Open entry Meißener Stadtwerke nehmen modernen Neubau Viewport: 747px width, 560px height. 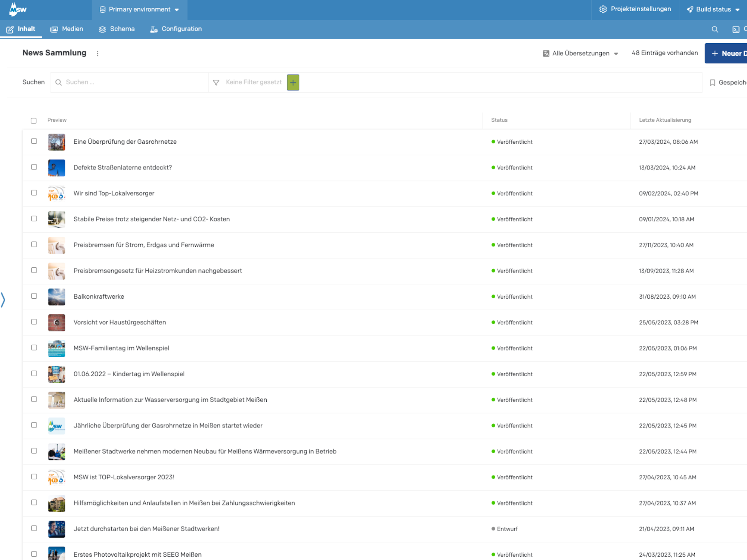point(205,451)
